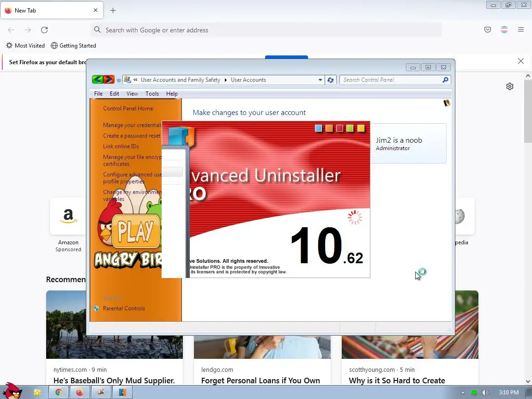This screenshot has width=532, height=399.
Task: Click Link online IDs
Action: [x=121, y=146]
